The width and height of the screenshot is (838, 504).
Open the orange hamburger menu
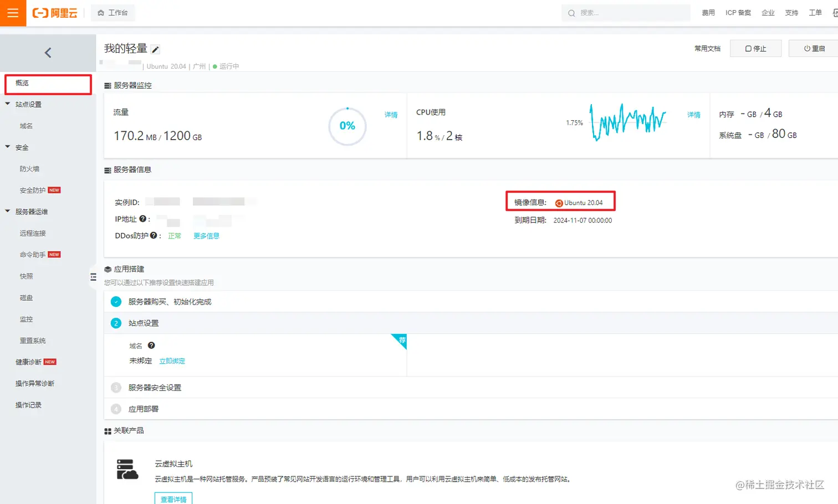click(x=13, y=13)
